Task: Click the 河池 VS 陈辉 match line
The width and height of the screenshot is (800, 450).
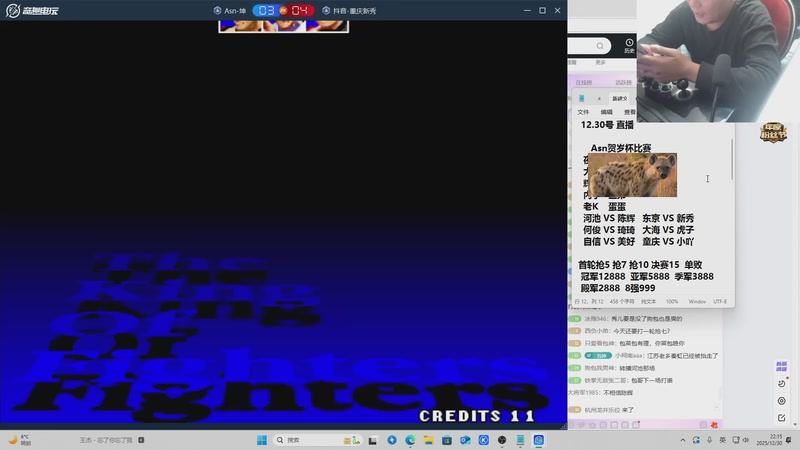Action: [609, 218]
